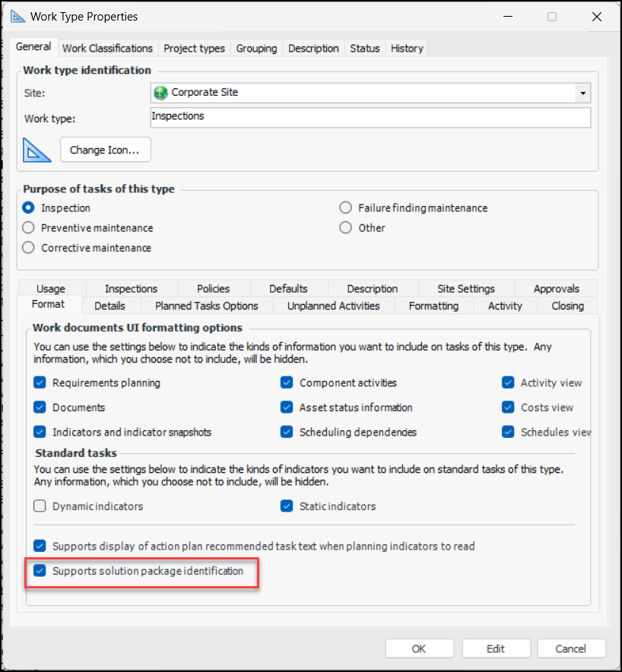Switch to top Description tab next to Grouping
This screenshot has width=622, height=672.
313,49
